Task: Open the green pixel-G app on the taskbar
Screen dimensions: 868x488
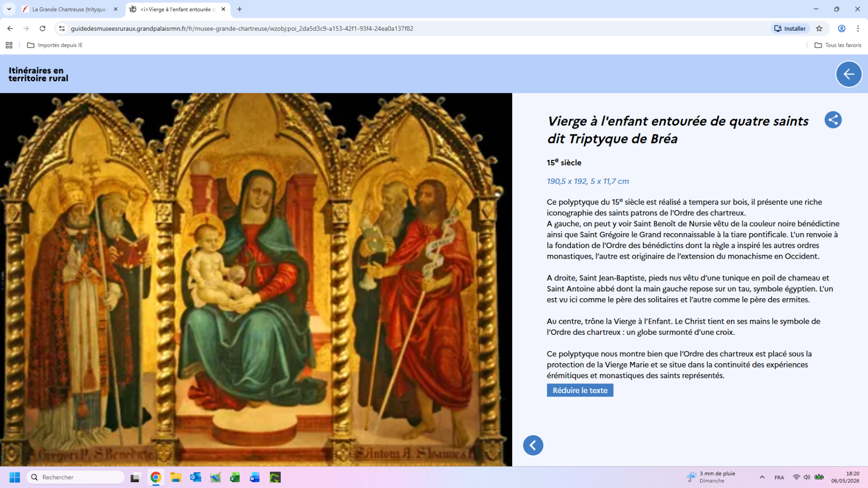Action: point(275,477)
